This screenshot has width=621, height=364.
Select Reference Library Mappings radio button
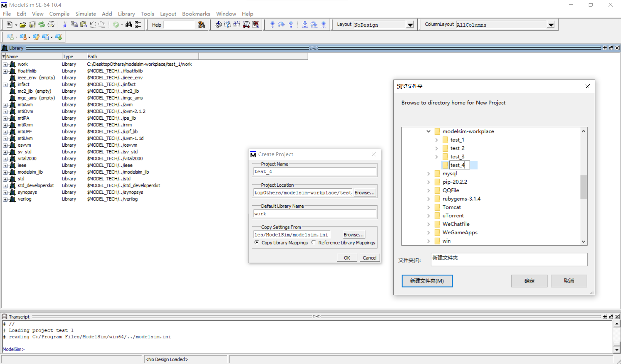click(314, 242)
